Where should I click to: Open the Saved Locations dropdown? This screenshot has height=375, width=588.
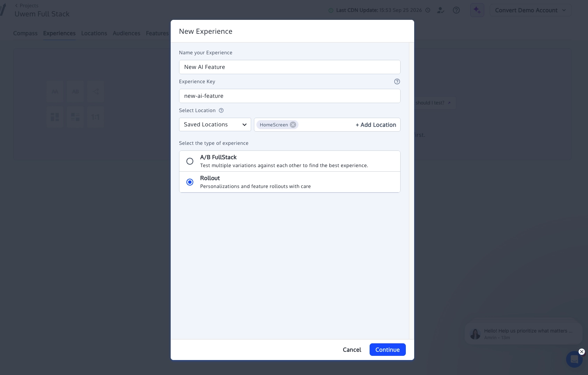tap(215, 125)
